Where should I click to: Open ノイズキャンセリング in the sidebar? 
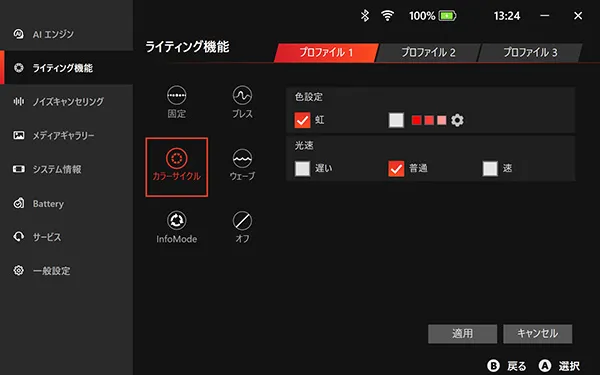click(67, 101)
